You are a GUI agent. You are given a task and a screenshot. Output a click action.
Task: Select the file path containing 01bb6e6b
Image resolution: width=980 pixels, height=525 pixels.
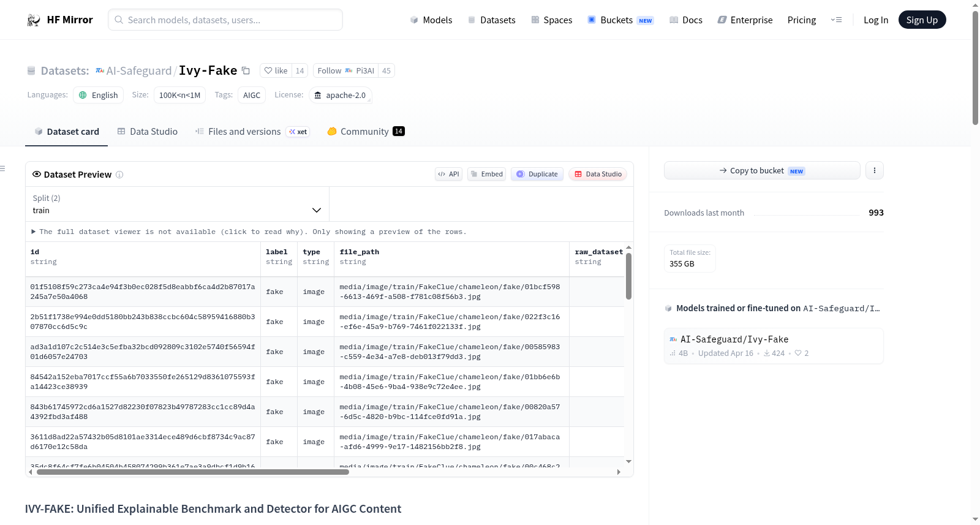pyautogui.click(x=451, y=382)
